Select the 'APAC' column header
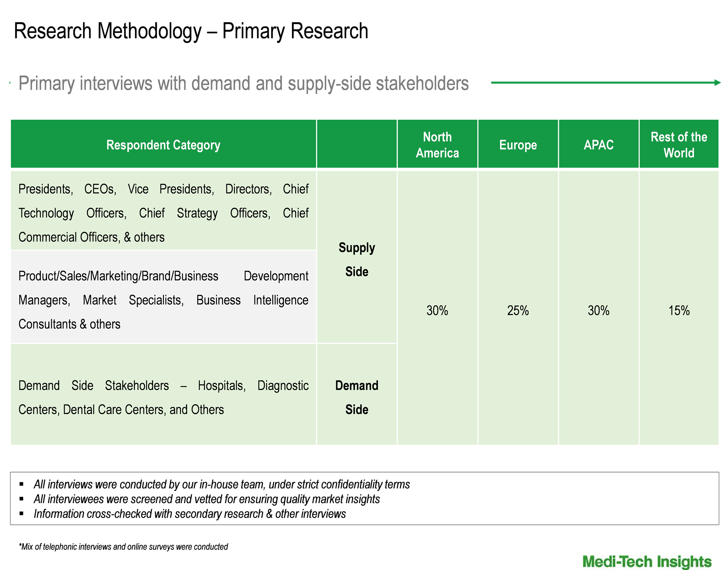Screen dimensions: 728x570 coord(599,145)
